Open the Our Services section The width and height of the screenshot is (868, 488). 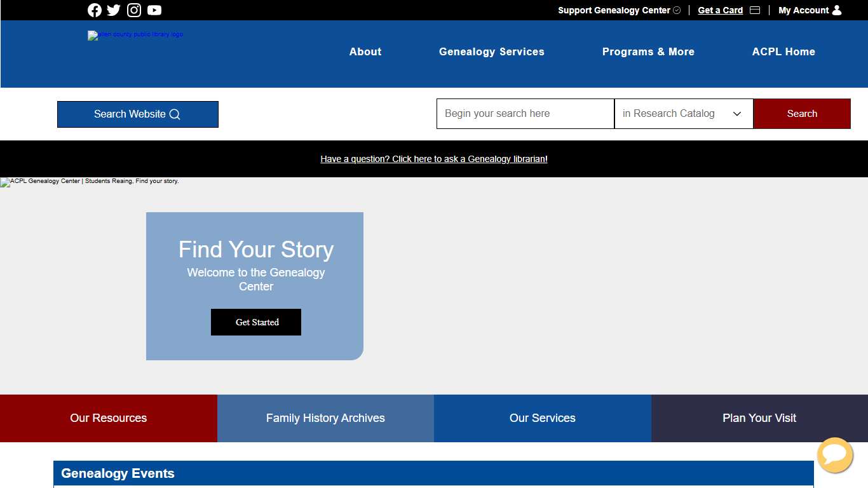542,418
